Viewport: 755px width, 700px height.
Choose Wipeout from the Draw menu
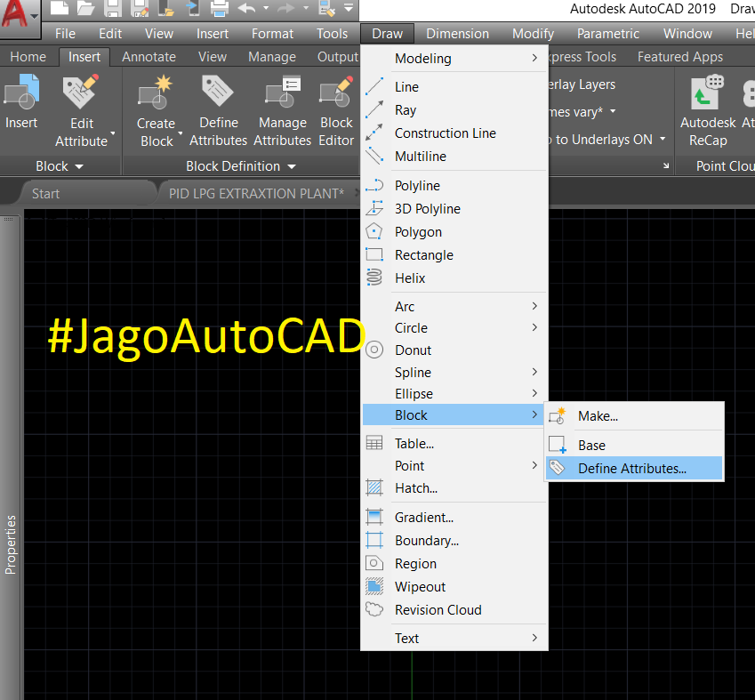[454, 587]
